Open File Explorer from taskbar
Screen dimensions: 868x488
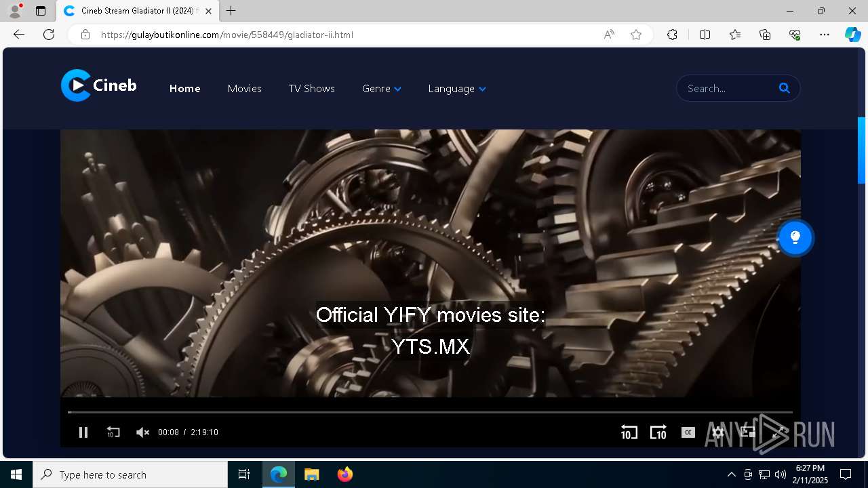click(311, 474)
